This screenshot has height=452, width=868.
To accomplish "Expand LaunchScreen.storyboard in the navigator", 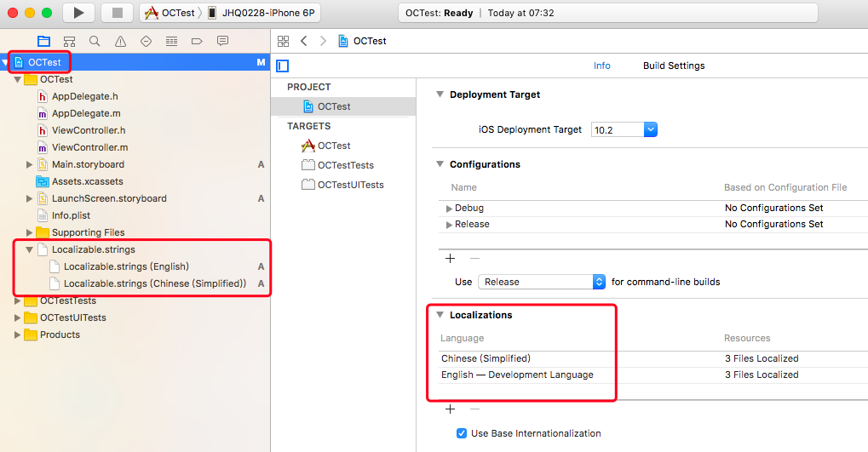I will click(29, 198).
